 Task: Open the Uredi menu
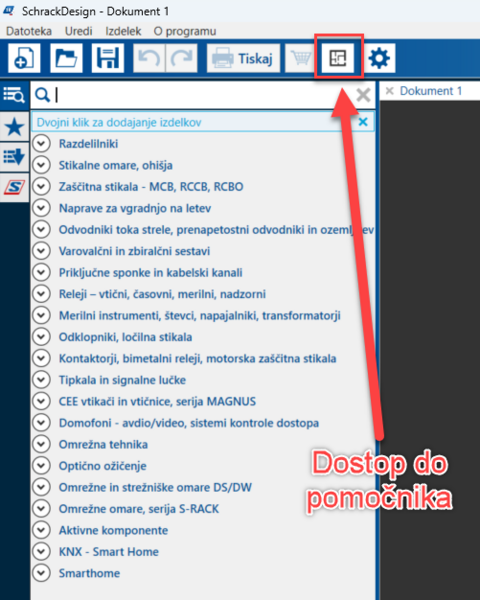[x=78, y=31]
